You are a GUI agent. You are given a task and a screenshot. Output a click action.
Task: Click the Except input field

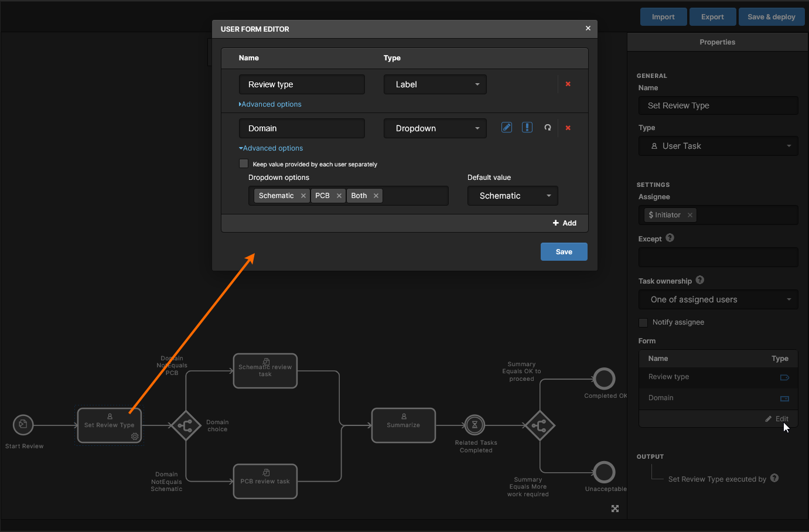pos(718,257)
